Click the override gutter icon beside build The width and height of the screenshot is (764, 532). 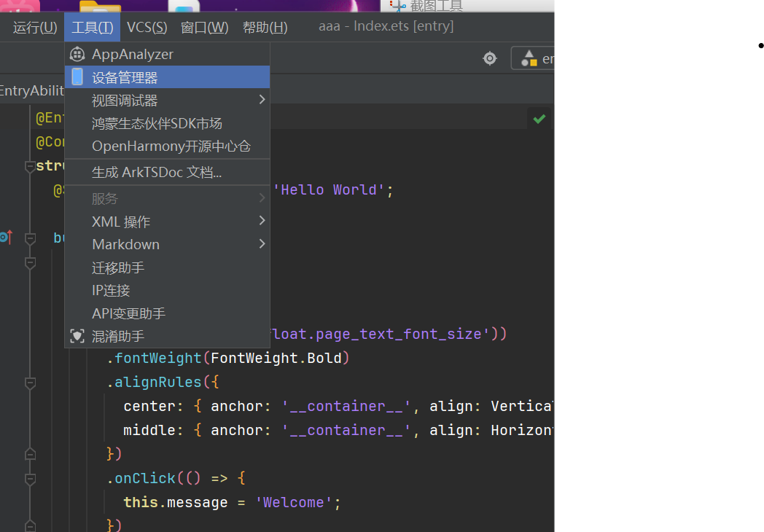point(7,238)
